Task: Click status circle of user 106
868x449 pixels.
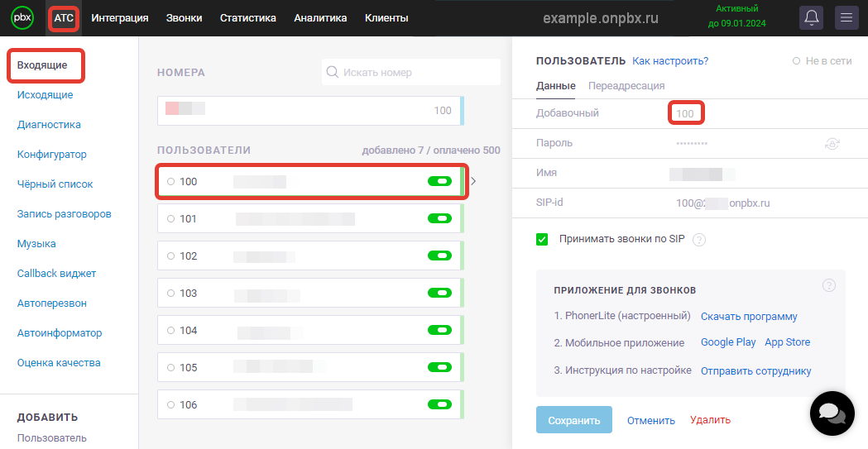Action: point(170,405)
